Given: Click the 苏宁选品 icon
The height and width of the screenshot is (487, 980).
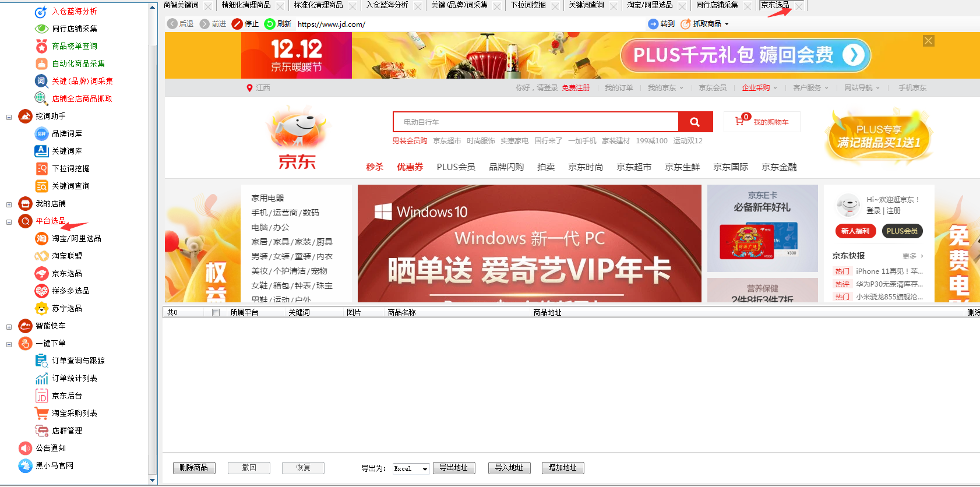Looking at the screenshot, I should (41, 308).
